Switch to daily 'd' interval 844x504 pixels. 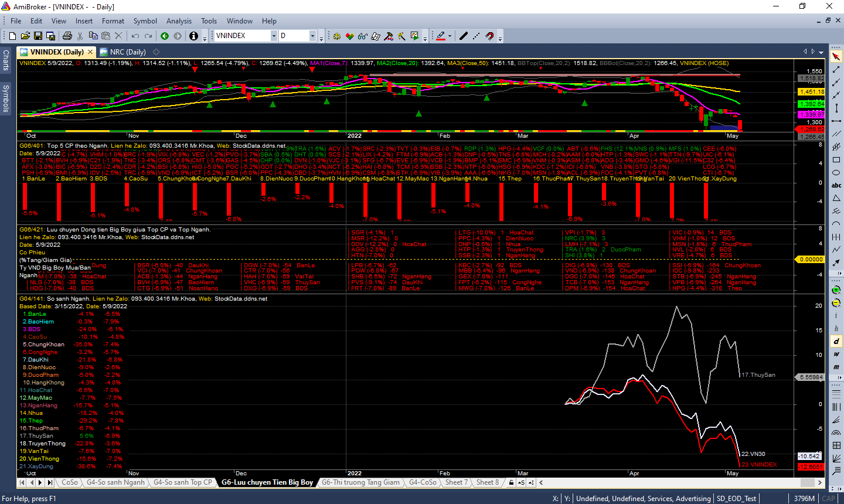pyautogui.click(x=836, y=341)
